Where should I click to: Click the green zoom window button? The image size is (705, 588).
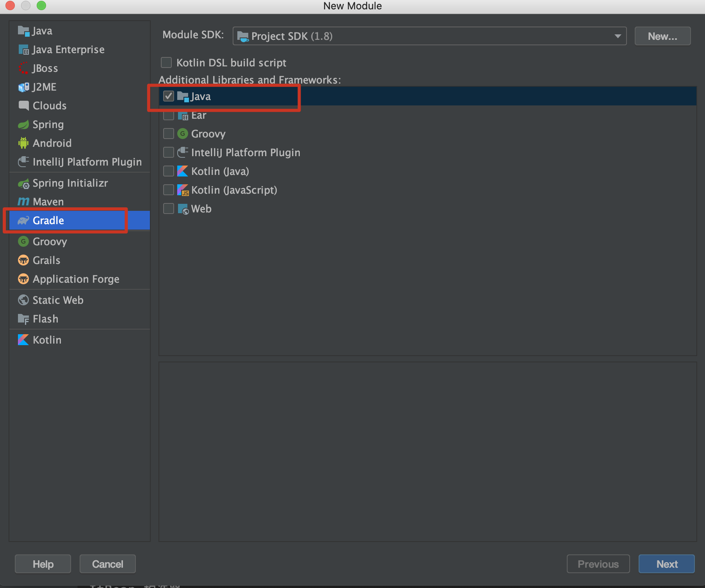click(41, 5)
